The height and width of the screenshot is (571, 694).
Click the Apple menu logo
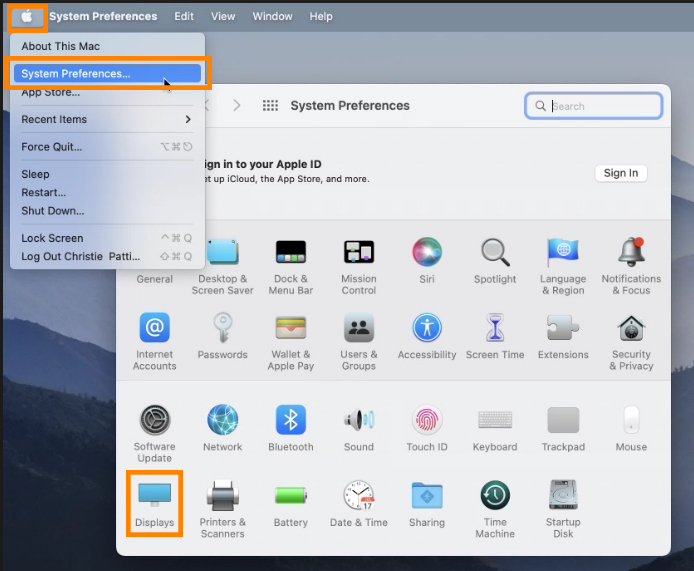(x=27, y=17)
